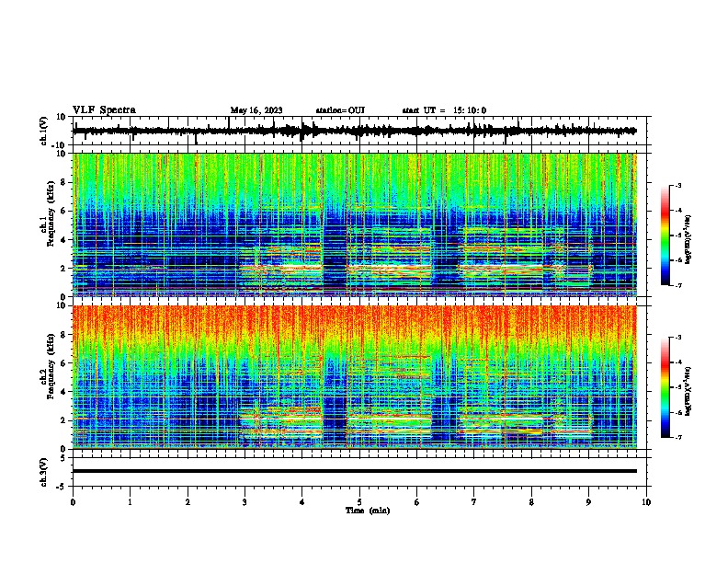Viewport: 728px width, 563px height.
Task: Click the "-7" label on ch.1 color bar
Action: [x=677, y=285]
